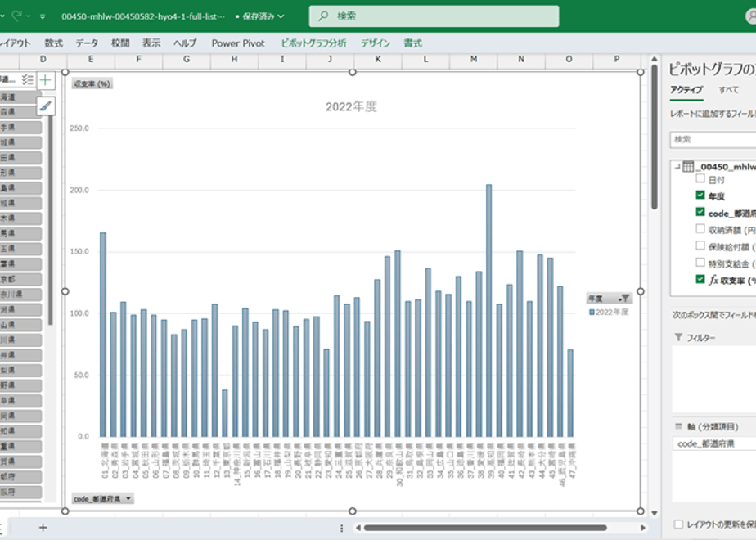
Task: Open the Chart Elements plus button
Action: click(x=45, y=80)
